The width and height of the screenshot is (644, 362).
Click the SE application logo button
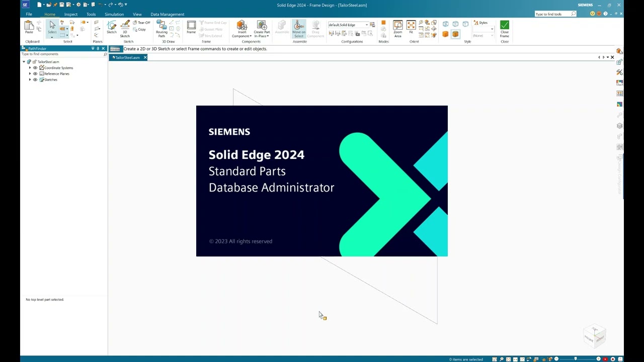(x=25, y=5)
